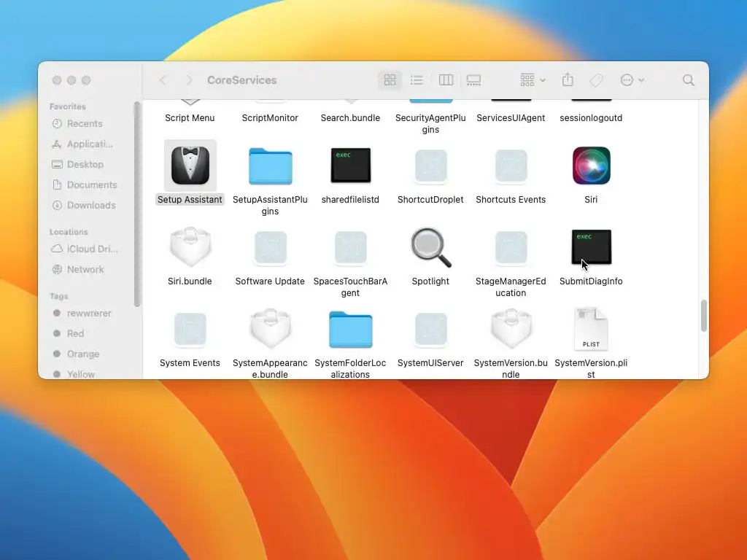Click the sessionlogoutd label
The image size is (747, 560).
[x=591, y=118]
